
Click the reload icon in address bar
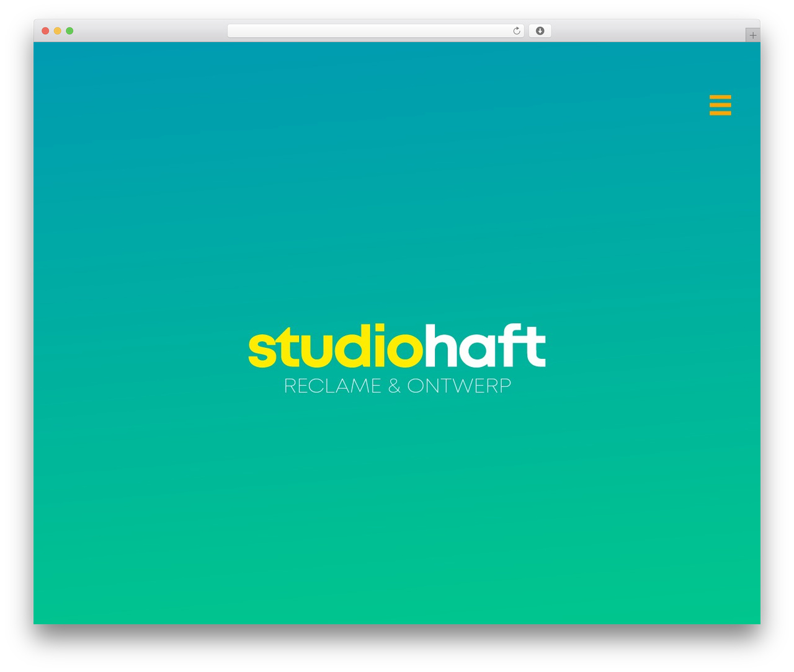coord(517,31)
